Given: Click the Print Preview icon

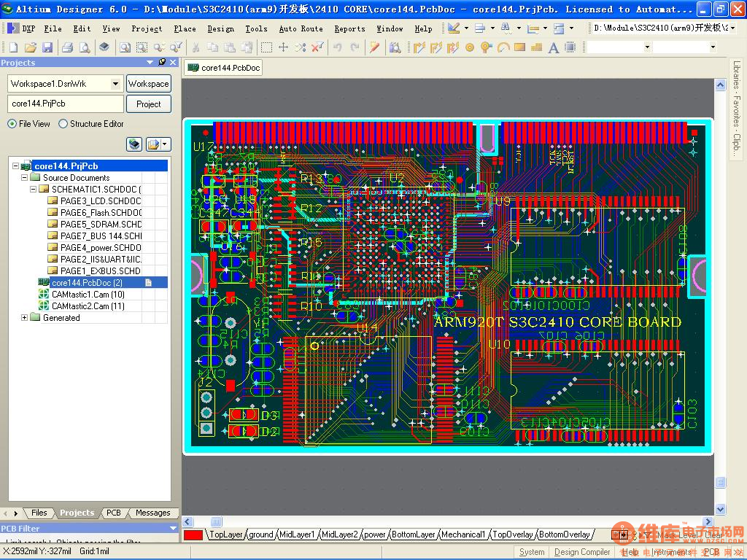Looking at the screenshot, I should point(85,47).
